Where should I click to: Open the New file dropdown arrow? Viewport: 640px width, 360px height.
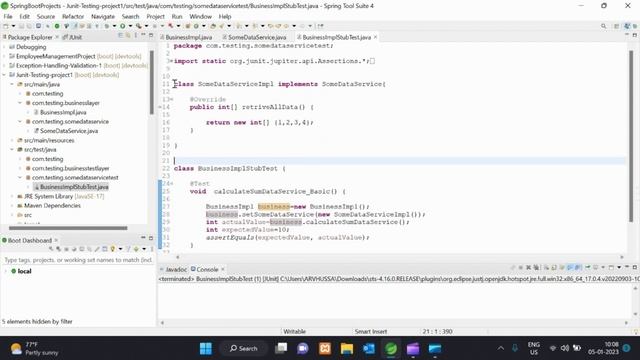[x=13, y=26]
